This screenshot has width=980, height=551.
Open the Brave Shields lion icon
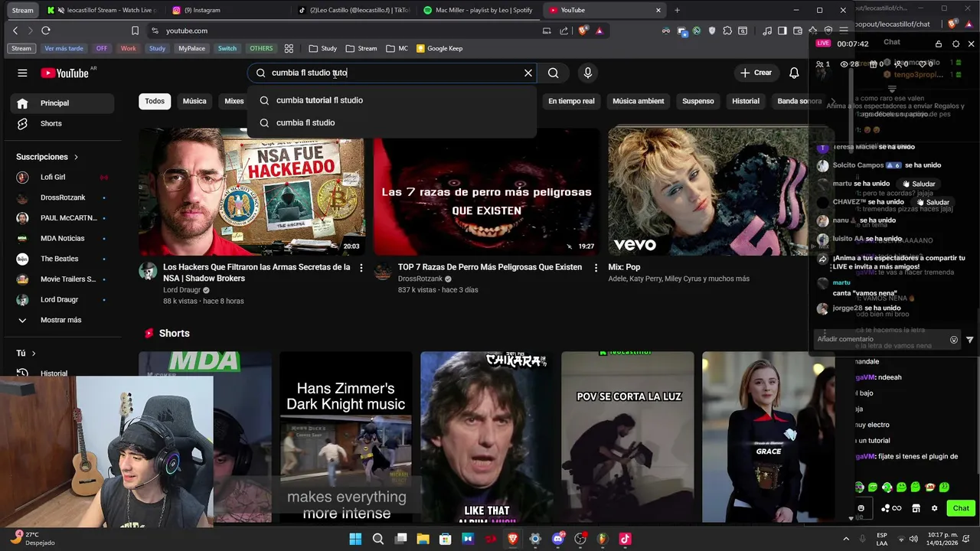click(x=583, y=31)
